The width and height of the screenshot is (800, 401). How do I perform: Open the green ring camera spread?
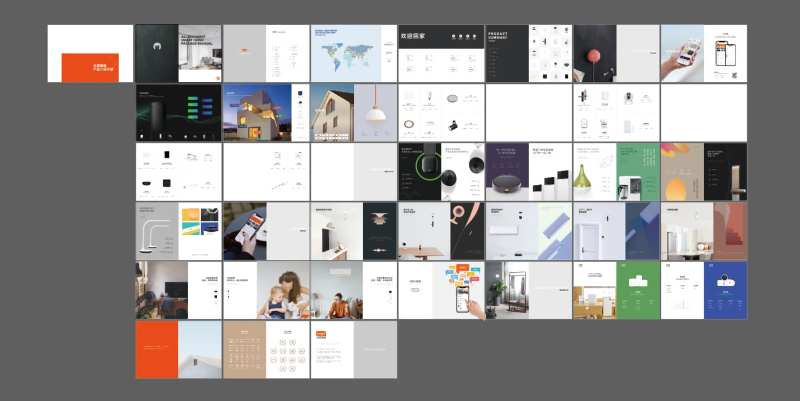coord(441,172)
